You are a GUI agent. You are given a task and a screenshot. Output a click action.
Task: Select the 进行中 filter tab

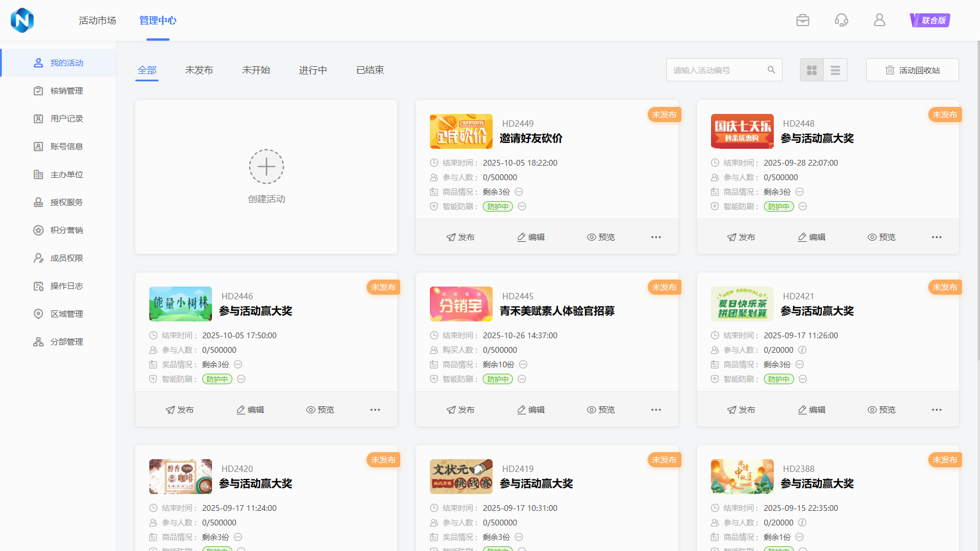[313, 70]
